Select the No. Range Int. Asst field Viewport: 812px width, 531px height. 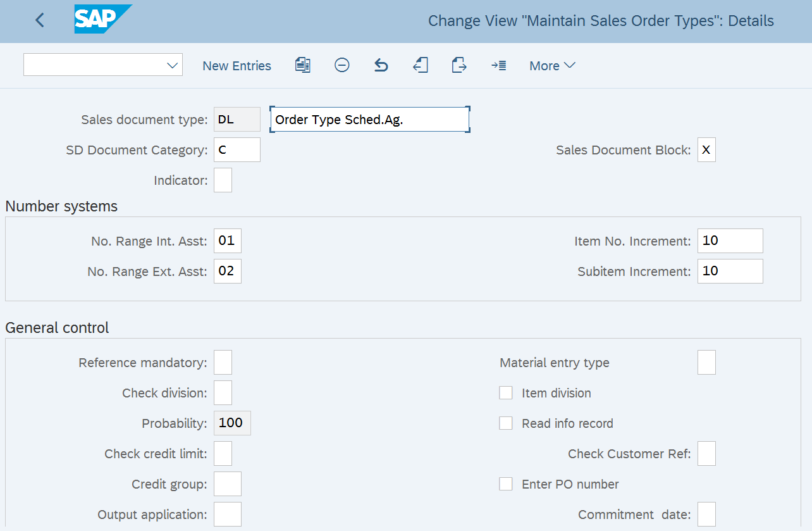(x=228, y=241)
